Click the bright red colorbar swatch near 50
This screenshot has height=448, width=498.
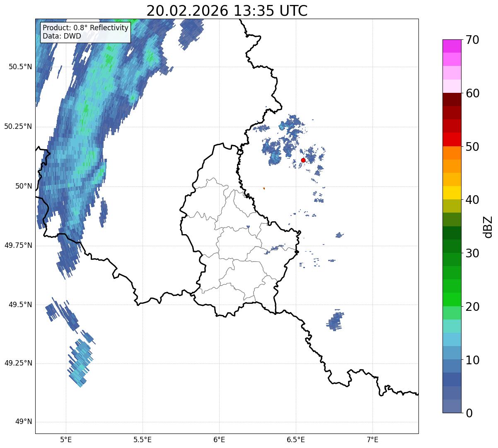tap(452, 139)
